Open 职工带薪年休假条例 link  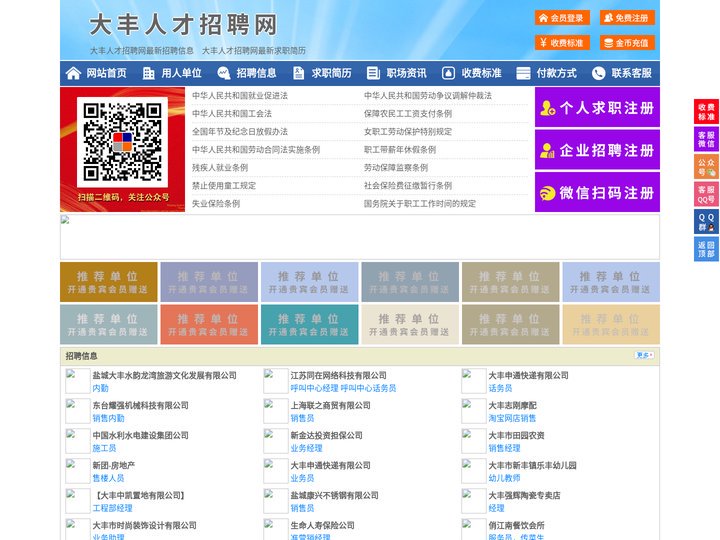point(400,149)
